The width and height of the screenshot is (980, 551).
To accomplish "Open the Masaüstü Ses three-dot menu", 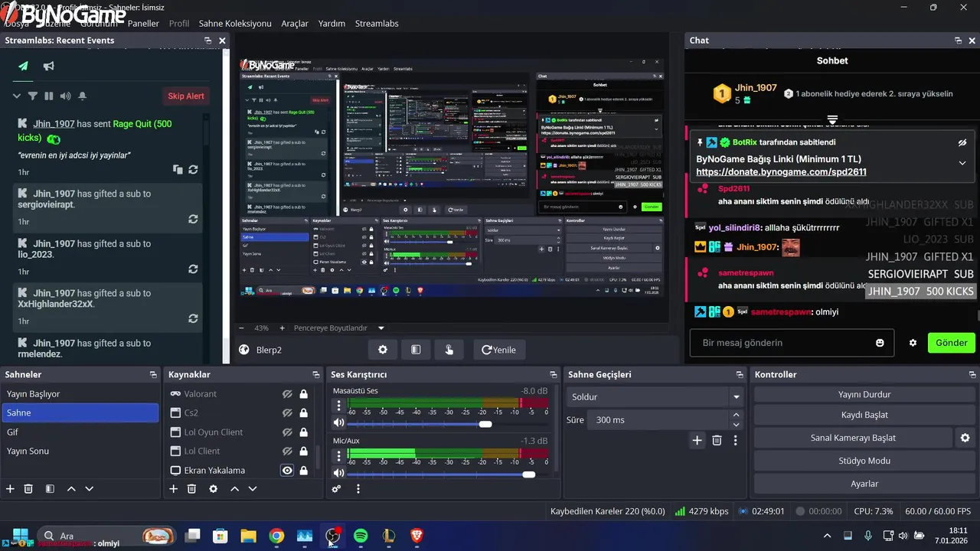I will (x=338, y=406).
